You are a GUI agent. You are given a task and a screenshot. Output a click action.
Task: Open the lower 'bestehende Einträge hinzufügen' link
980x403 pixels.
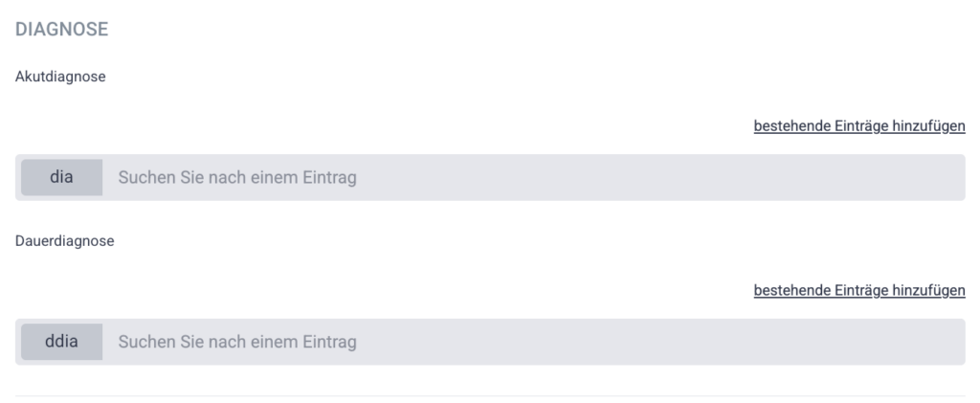click(858, 291)
